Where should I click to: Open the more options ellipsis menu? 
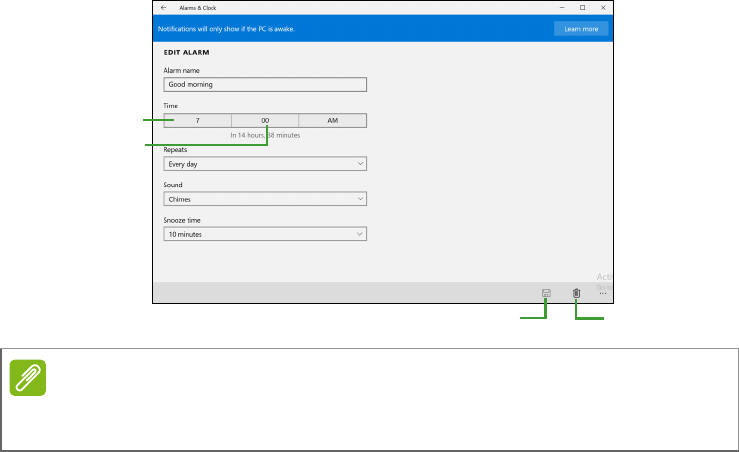(603, 293)
